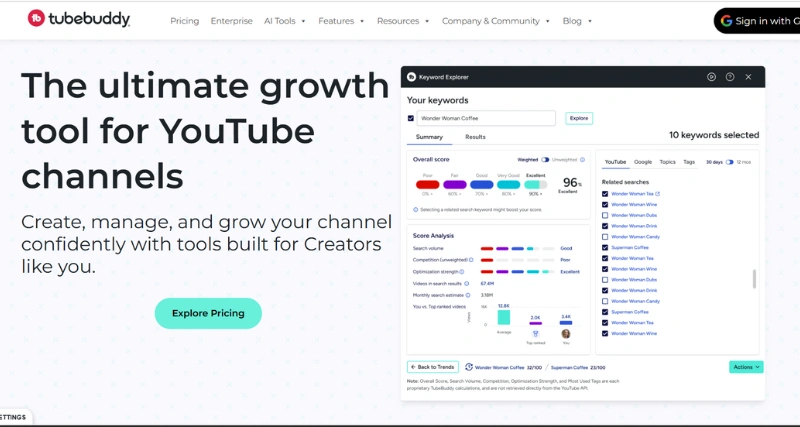
Task: Click the Competition 'Poor' rating text
Action: click(565, 260)
